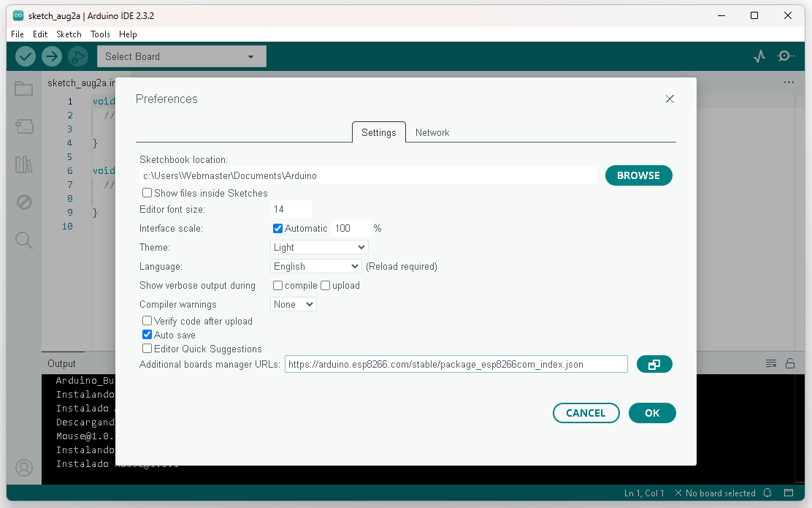Open the Language dropdown
This screenshot has height=508, width=812.
coord(316,267)
